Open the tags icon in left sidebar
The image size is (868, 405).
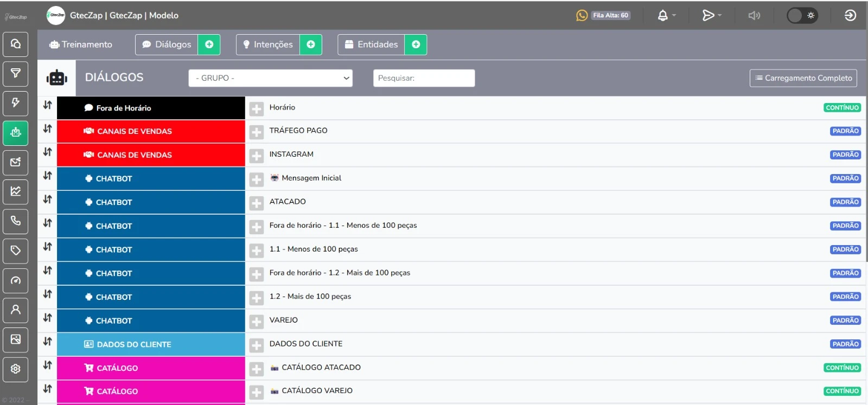15,250
